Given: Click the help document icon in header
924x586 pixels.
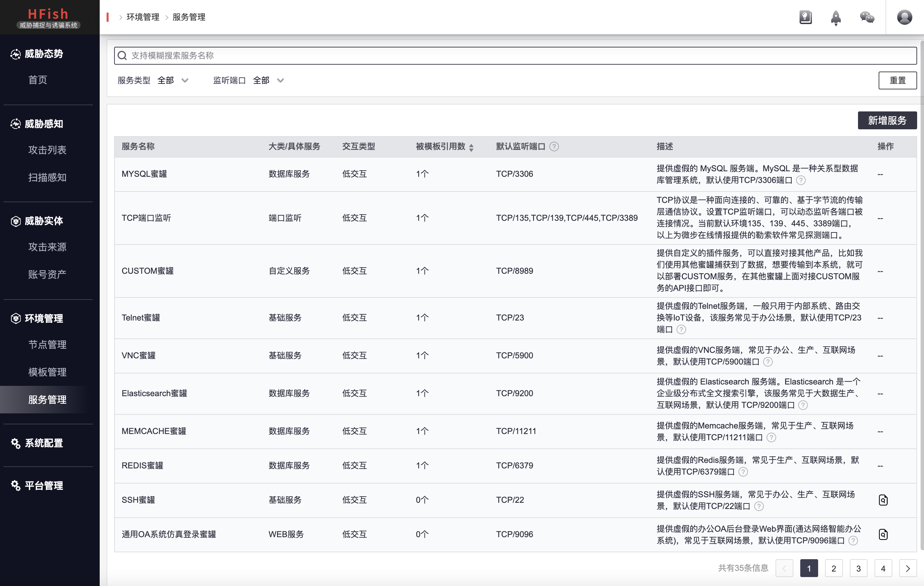Looking at the screenshot, I should [x=805, y=17].
